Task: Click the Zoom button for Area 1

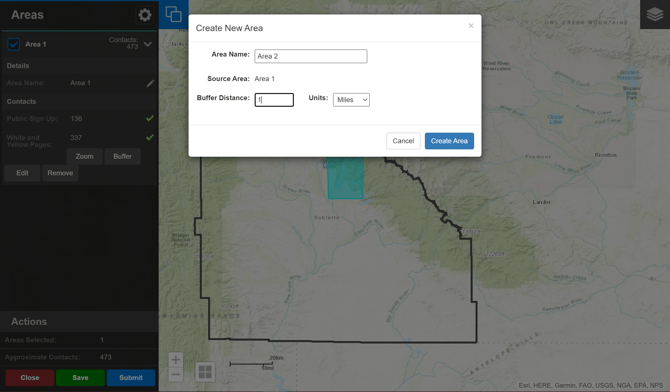Action: [x=85, y=156]
